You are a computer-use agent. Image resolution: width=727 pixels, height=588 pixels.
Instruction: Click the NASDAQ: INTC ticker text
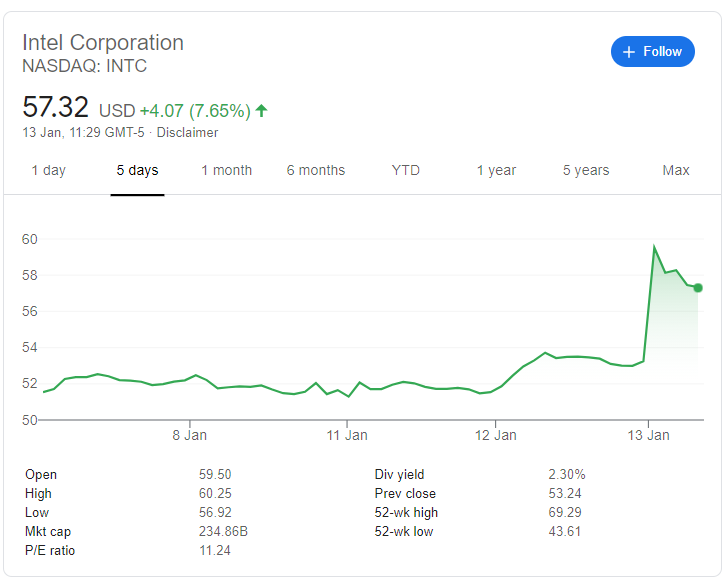pos(84,66)
